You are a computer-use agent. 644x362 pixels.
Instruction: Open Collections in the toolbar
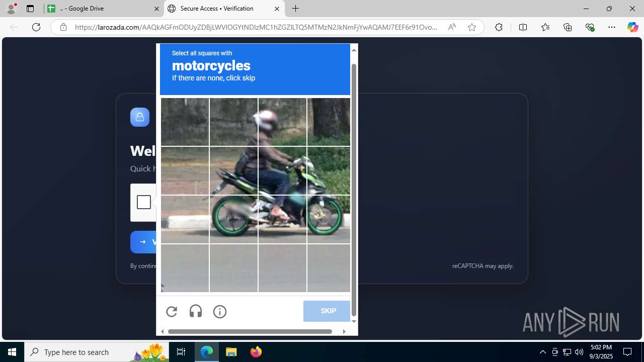pyautogui.click(x=568, y=27)
